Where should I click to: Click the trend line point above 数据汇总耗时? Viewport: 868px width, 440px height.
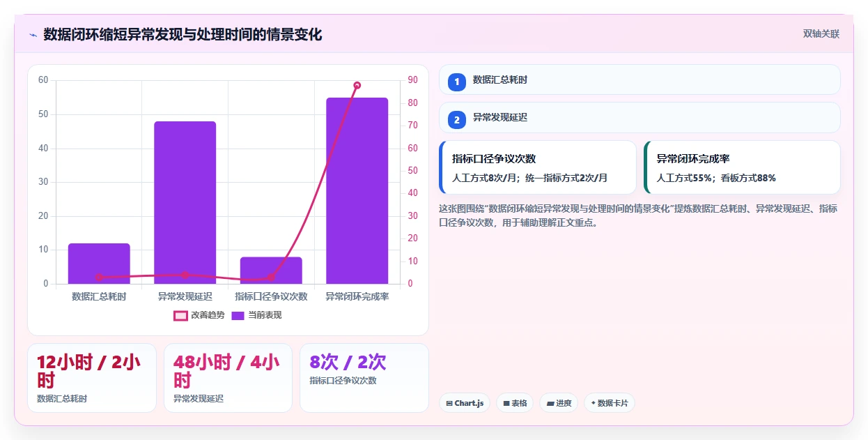coord(99,278)
